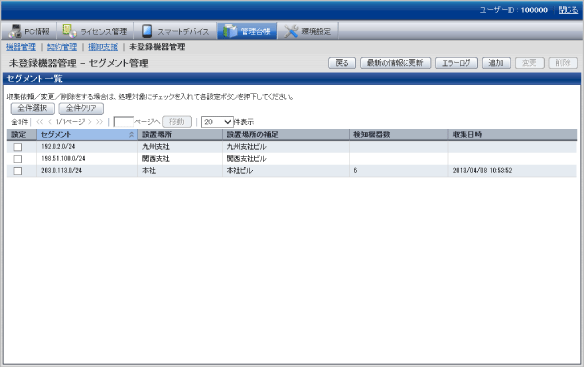The width and height of the screenshot is (584, 367).
Task: Click the detected device count 6
Action: (355, 171)
